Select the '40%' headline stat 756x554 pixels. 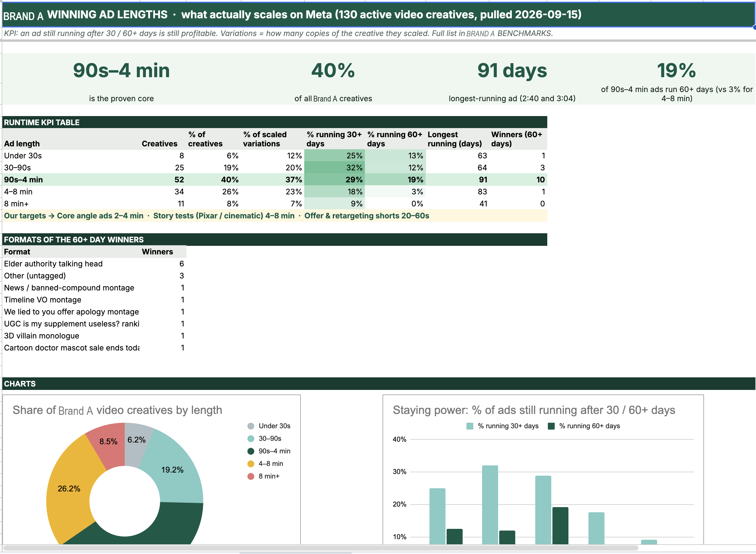coord(333,70)
